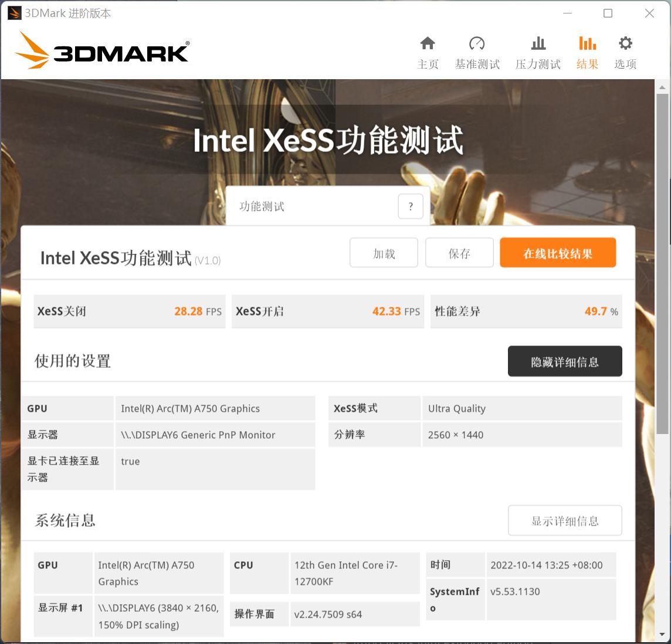Image resolution: width=671 pixels, height=644 pixels.
Task: Save results with the 保存 button
Action: pos(459,252)
